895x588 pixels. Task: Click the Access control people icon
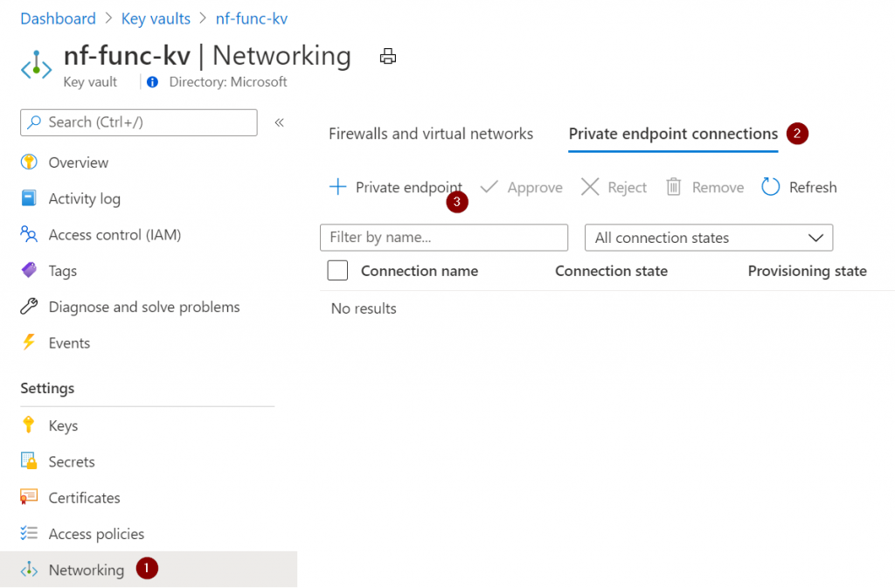[x=29, y=234]
